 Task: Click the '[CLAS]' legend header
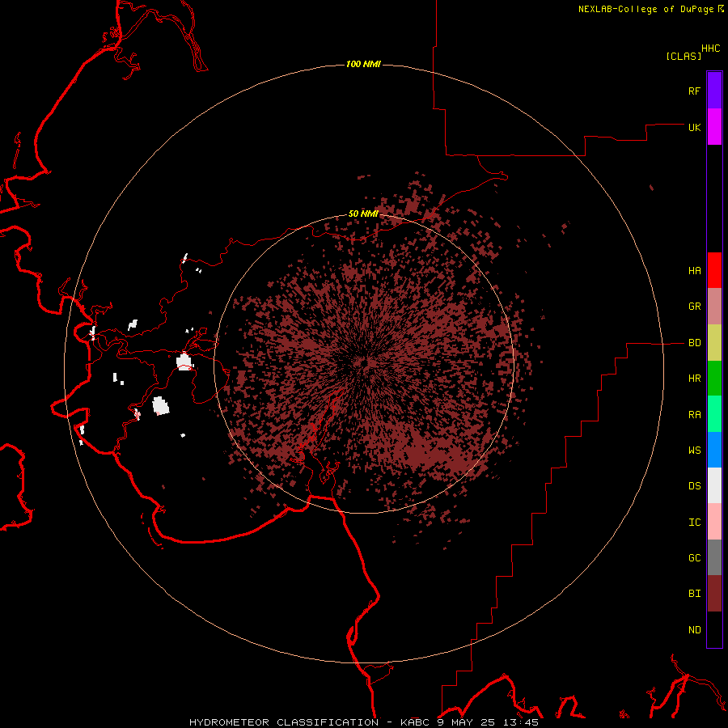(683, 56)
